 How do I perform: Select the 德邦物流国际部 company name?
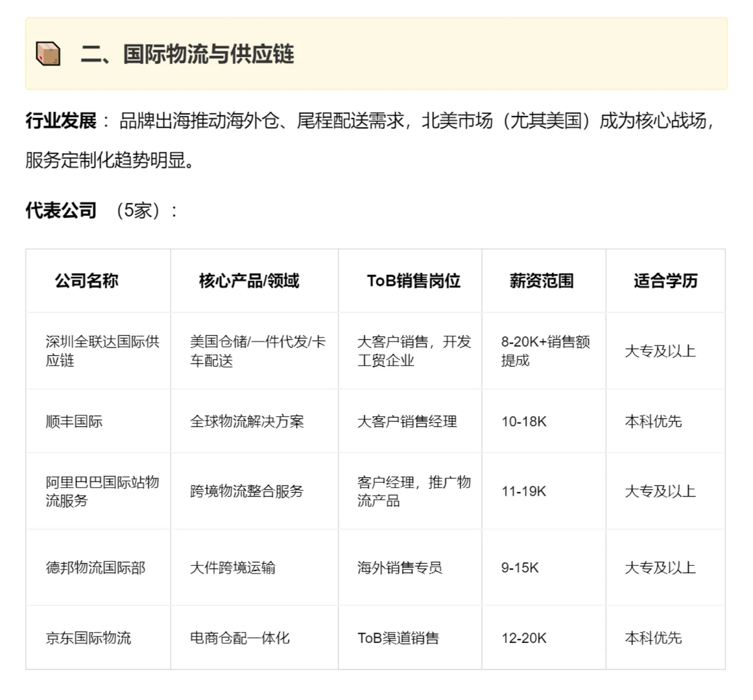pyautogui.click(x=90, y=568)
